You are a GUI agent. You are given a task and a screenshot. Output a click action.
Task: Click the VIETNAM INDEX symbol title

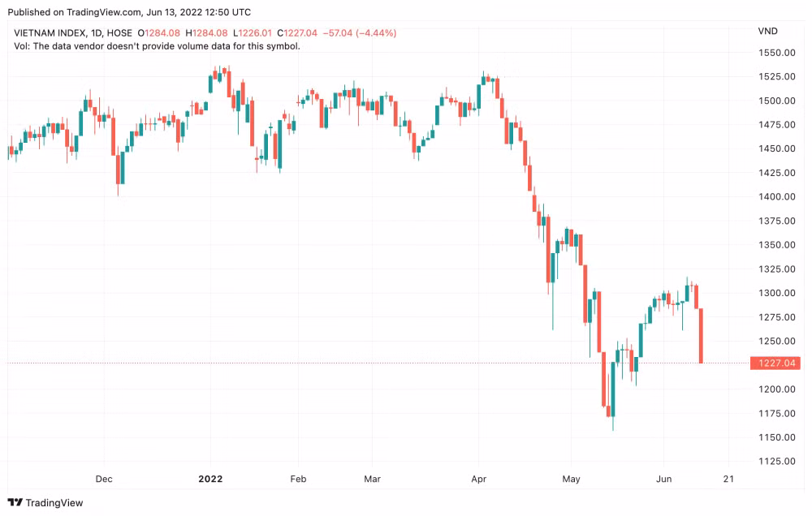pos(50,33)
